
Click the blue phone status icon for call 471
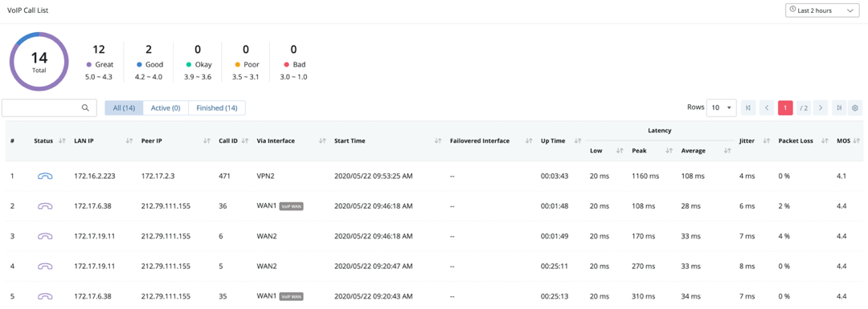point(44,176)
